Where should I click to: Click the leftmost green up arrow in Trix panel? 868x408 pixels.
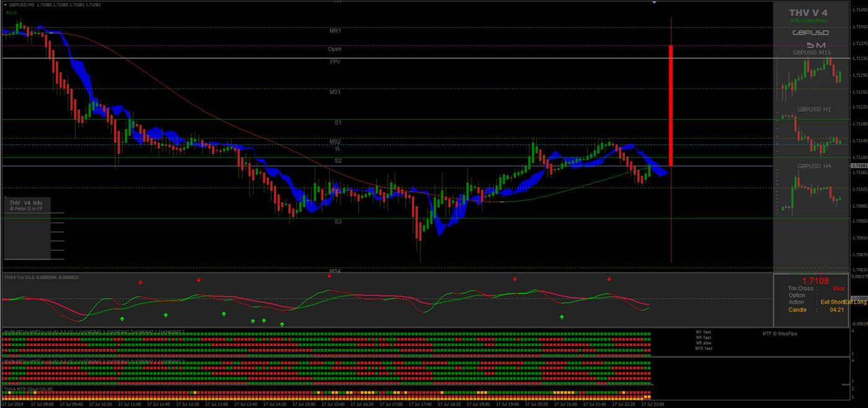[x=122, y=319]
